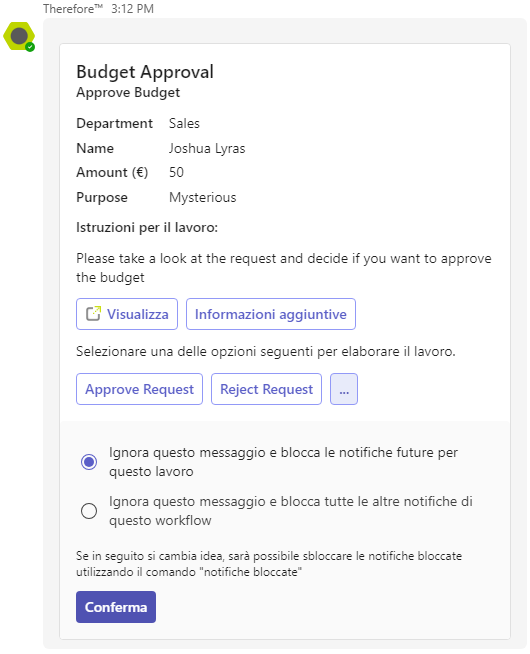Open the Visualizza button
530x654 pixels.
[127, 314]
